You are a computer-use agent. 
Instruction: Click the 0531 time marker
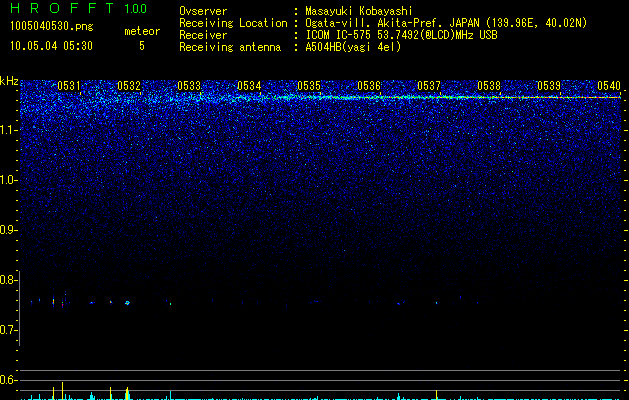pos(69,85)
